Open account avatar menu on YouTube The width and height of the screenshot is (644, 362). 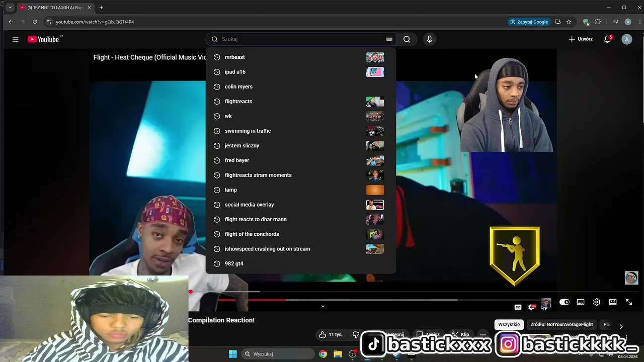click(x=626, y=39)
